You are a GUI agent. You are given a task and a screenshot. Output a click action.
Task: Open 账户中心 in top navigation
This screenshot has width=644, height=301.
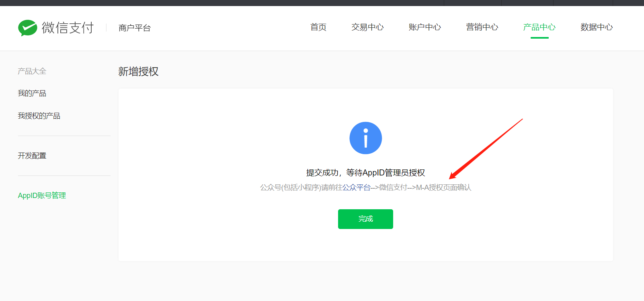tap(425, 27)
